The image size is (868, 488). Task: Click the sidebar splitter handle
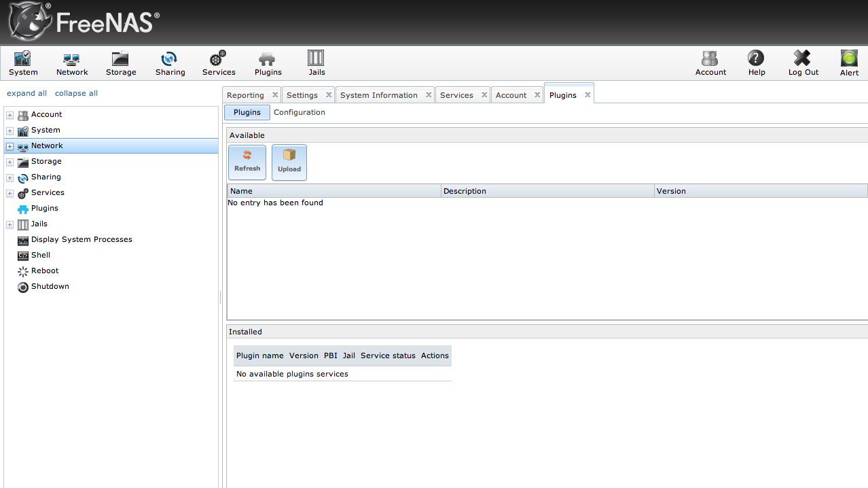click(x=221, y=297)
